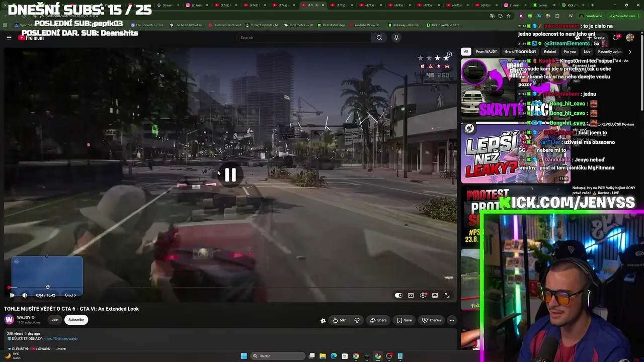644x362 pixels.
Task: Click the Hledat taskbar search box
Action: tap(278, 356)
